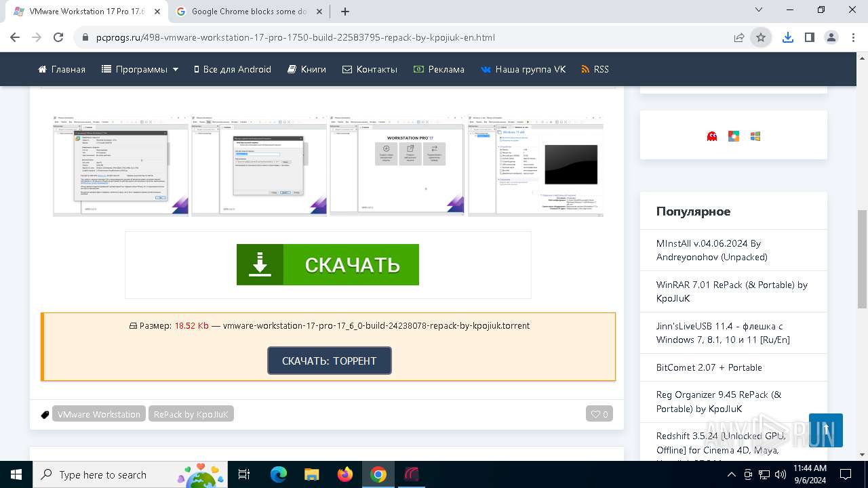This screenshot has height=488, width=868.
Task: Show hidden system tray icons
Action: pos(731,474)
